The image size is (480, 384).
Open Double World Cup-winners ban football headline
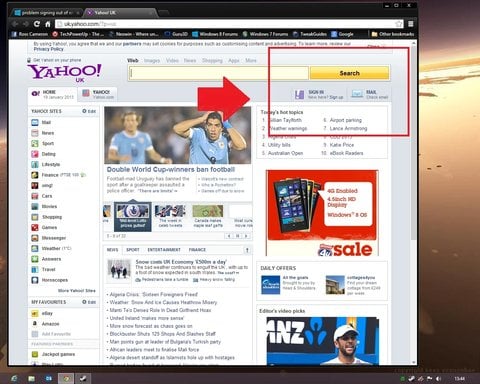tap(171, 169)
